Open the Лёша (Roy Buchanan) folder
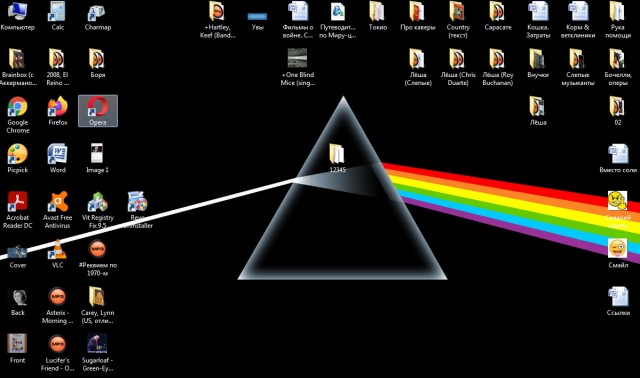This screenshot has height=378, width=640. click(498, 67)
